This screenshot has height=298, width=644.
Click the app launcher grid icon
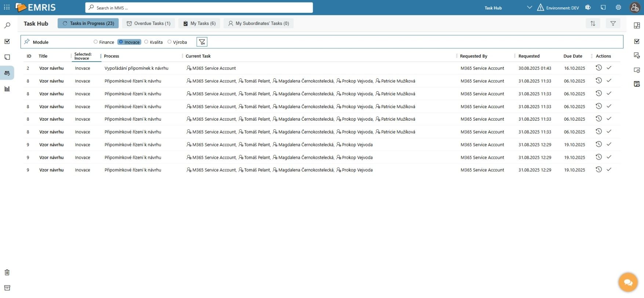[x=7, y=7]
